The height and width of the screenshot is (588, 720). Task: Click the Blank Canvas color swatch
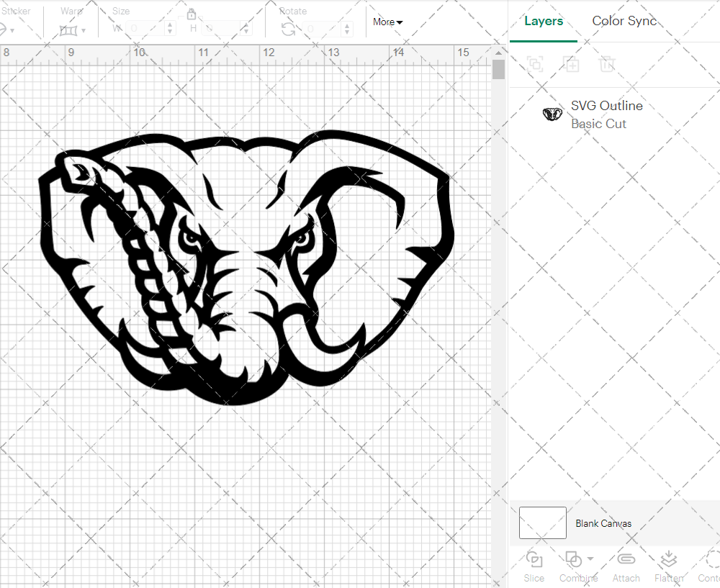[x=542, y=523]
